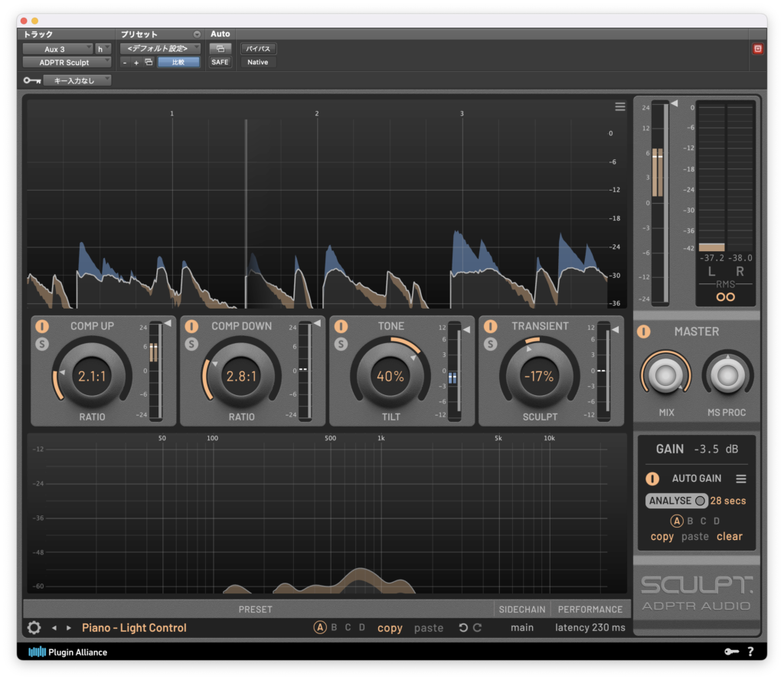Viewport: 784px width, 680px height.
Task: Solo the TRANSIENT module
Action: (x=491, y=344)
